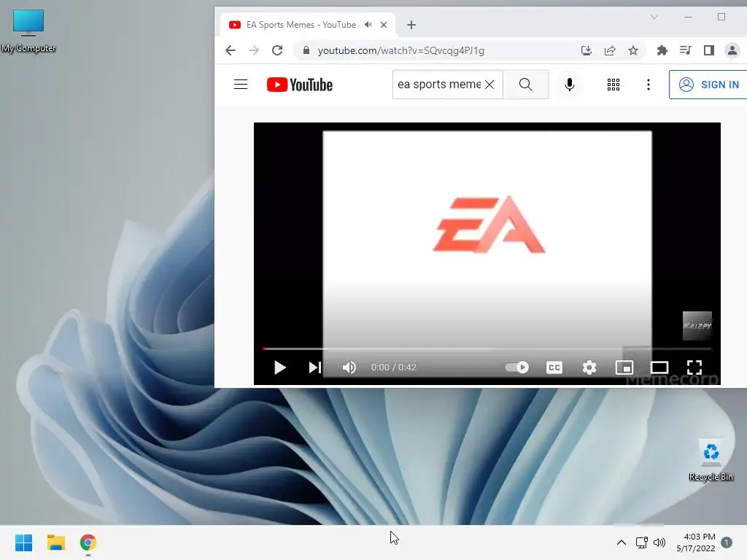Bookmark this tab with the star
Screen dimensions: 747x560
point(633,50)
